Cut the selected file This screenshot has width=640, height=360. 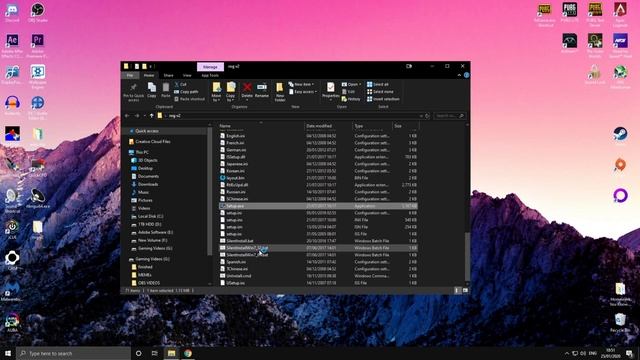click(180, 84)
